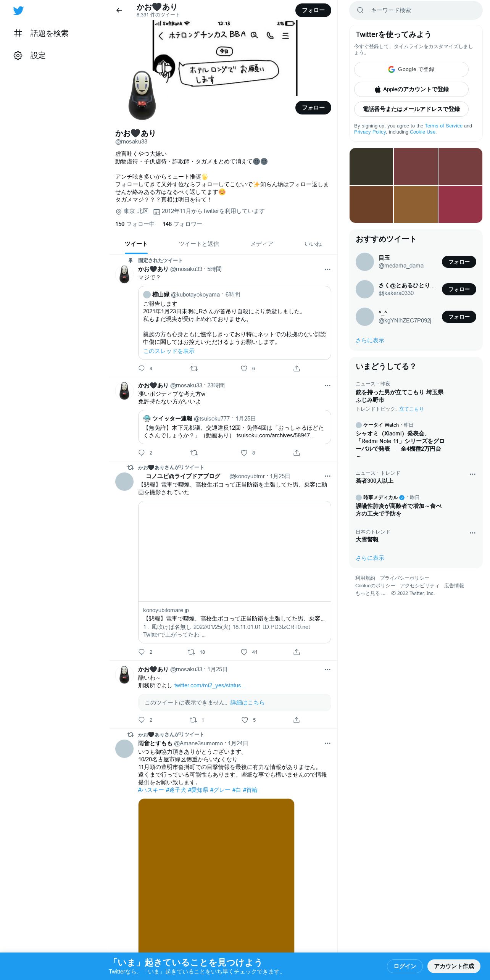Viewport: 490px width, 980px height.
Task: Click ログイン button in bottom banner
Action: tap(405, 966)
